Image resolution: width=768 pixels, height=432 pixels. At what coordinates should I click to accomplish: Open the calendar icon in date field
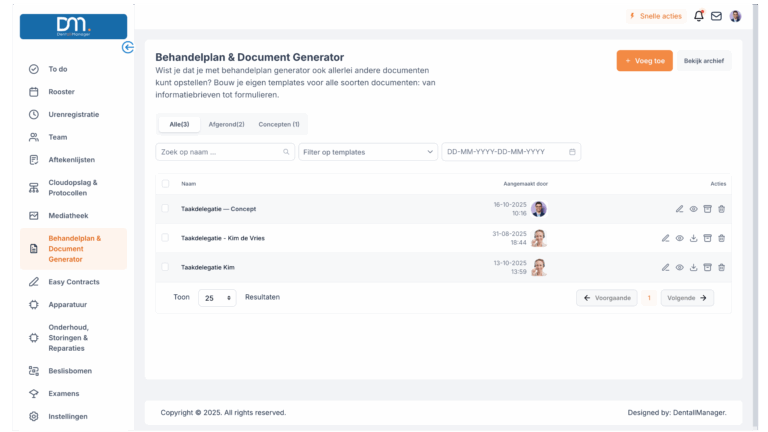[x=572, y=152]
